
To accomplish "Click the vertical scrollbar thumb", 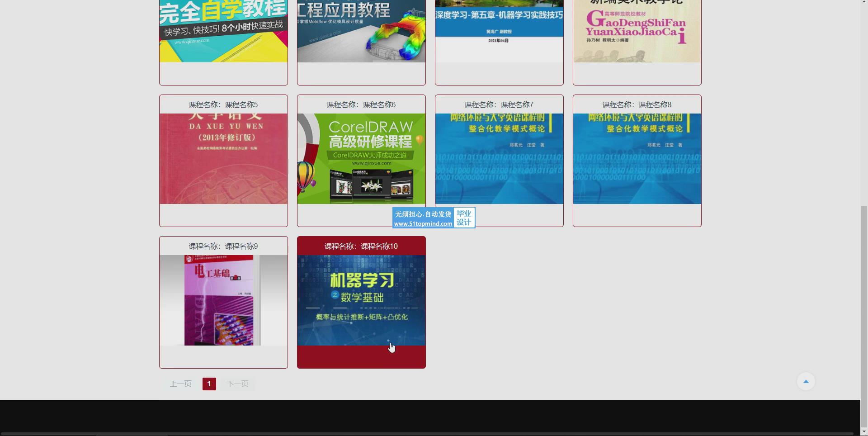I will click(x=864, y=317).
